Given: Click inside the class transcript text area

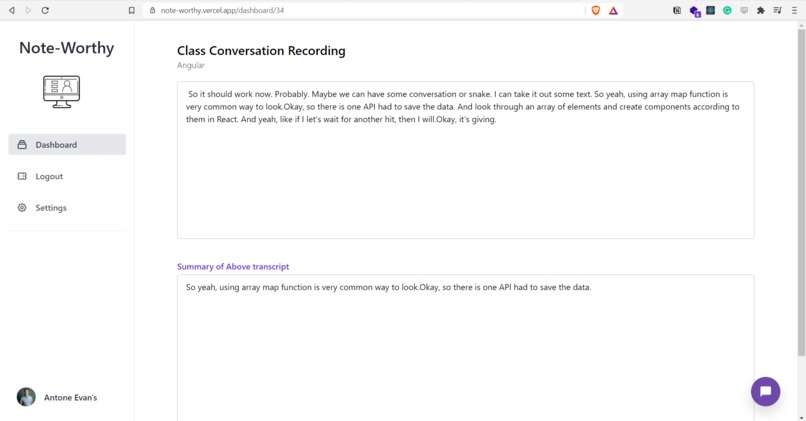Looking at the screenshot, I should pos(466,160).
